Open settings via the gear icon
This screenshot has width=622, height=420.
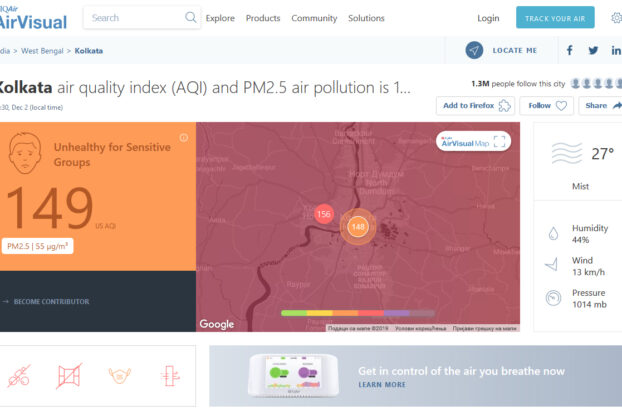(x=615, y=18)
